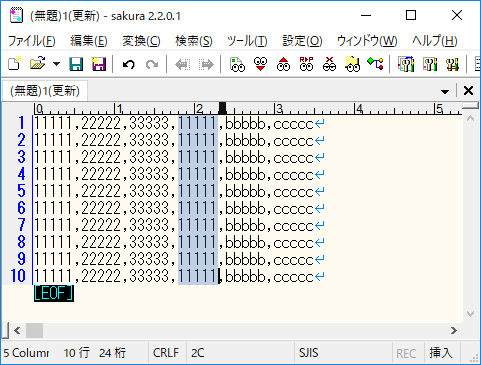Viewport: 481px width, 365px height.
Task: Open the Grep search icon
Action: click(x=353, y=64)
